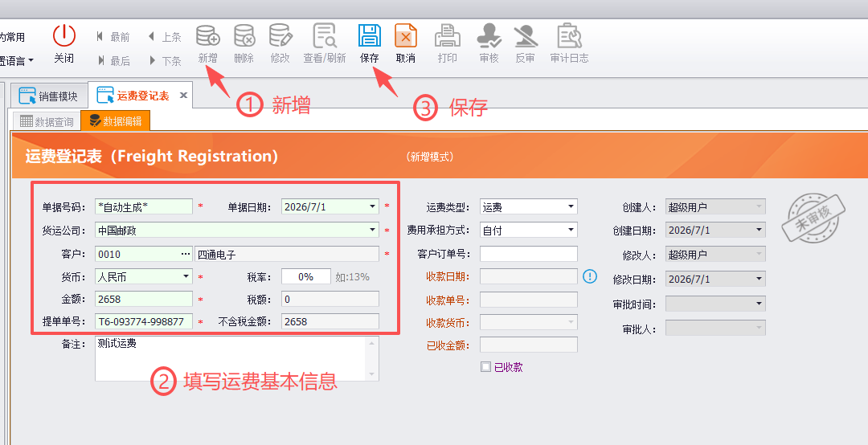This screenshot has height=445, width=868.
Task: Open the 费用承担方式 dropdown
Action: pos(571,230)
